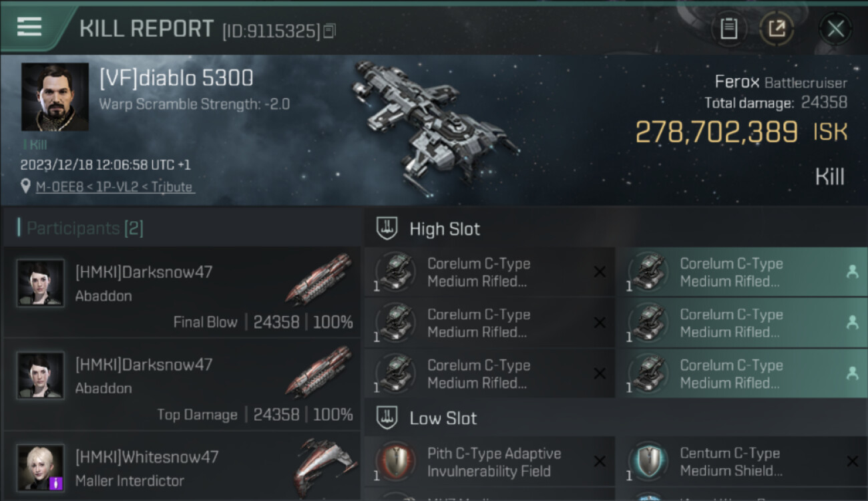
Task: Open the hamburger menu icon
Action: 29,27
